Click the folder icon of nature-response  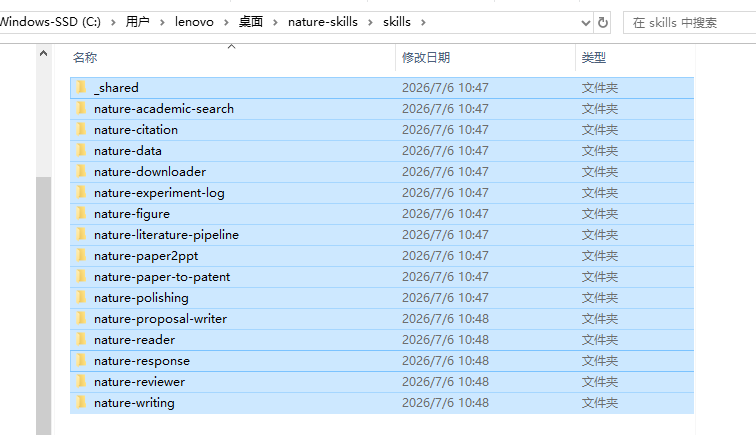[81, 360]
